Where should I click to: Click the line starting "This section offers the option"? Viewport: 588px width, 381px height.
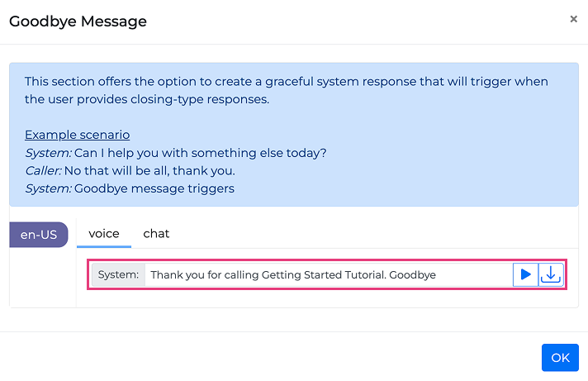coord(286,82)
